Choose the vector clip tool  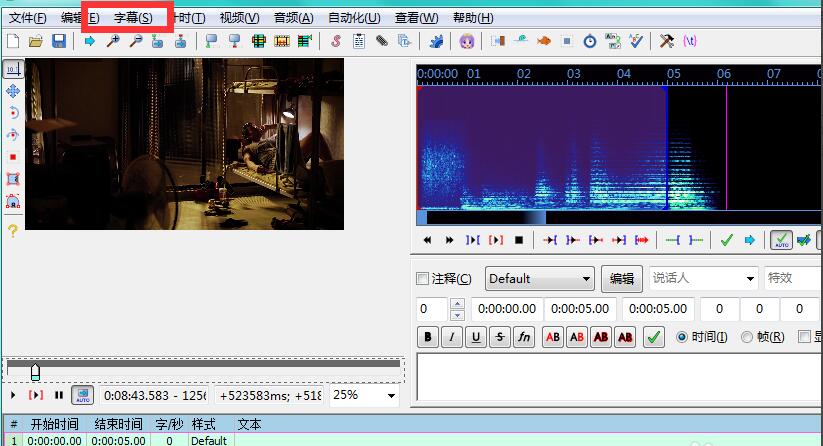13,201
